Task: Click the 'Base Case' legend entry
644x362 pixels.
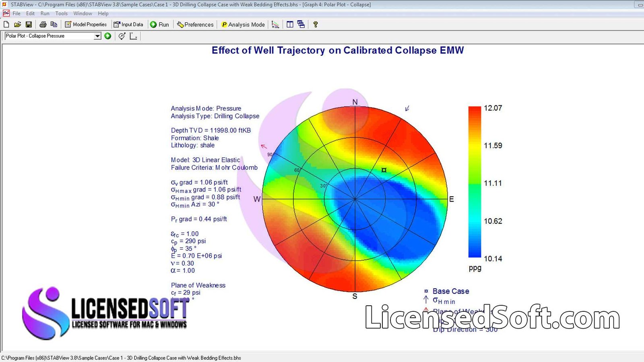Action: click(x=451, y=291)
